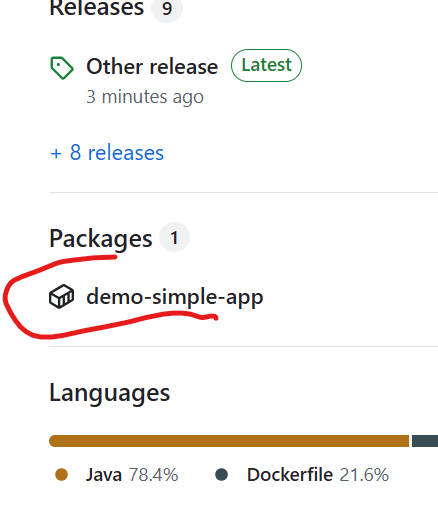Click the Releases count badge 9

(x=167, y=8)
